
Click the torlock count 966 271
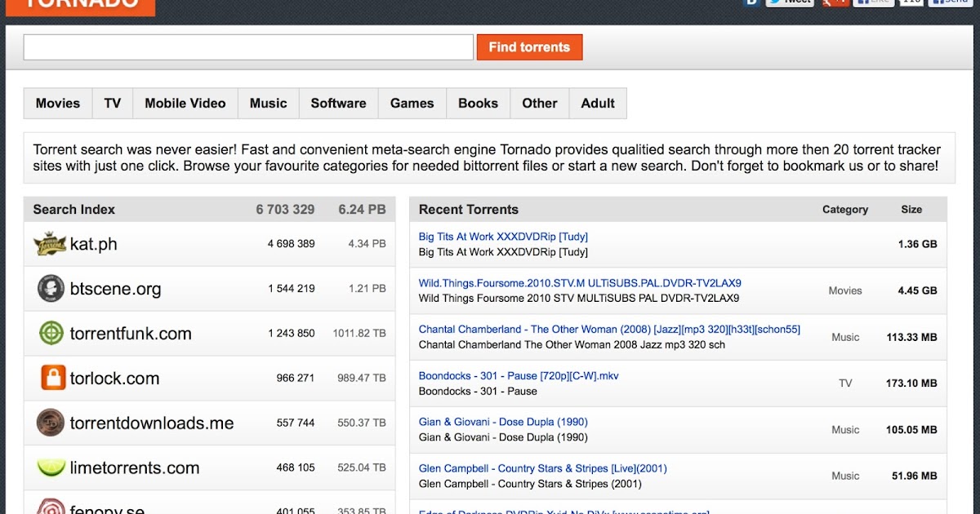[x=296, y=379]
